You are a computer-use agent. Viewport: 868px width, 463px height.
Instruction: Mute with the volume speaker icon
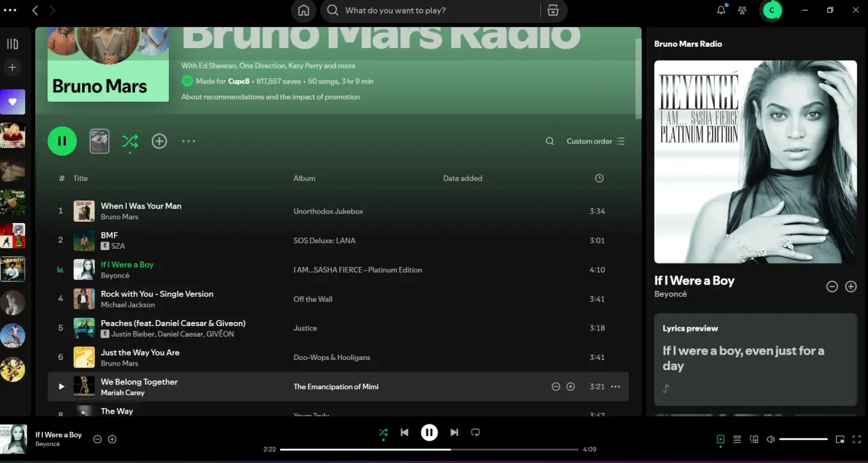(x=770, y=439)
